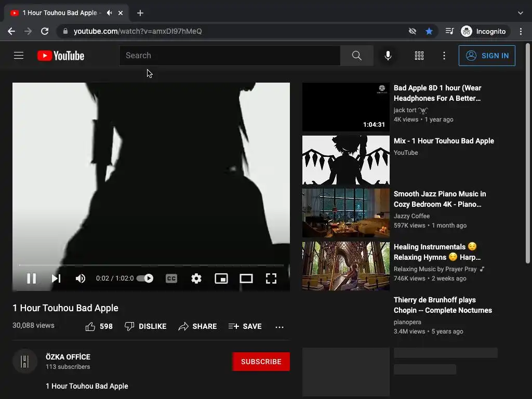Toggle the autoplay switch
The height and width of the screenshot is (399, 532).
[145, 278]
